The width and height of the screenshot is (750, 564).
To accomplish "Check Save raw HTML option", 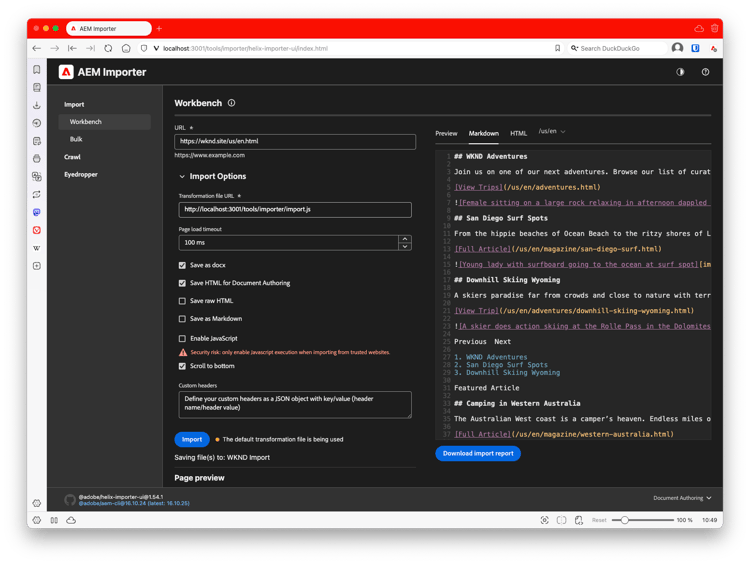I will click(x=182, y=301).
